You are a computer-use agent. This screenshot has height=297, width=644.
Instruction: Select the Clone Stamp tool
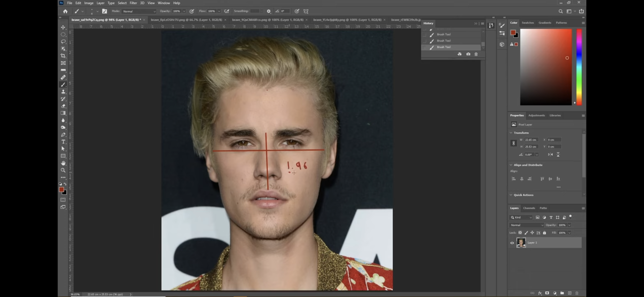point(63,92)
